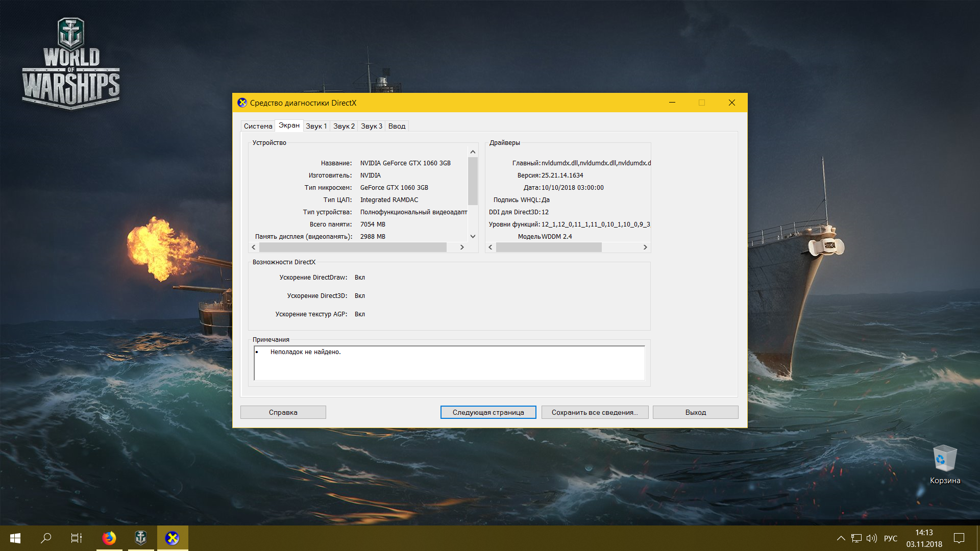
Task: Open taskbar search magnifier
Action: tap(46, 538)
